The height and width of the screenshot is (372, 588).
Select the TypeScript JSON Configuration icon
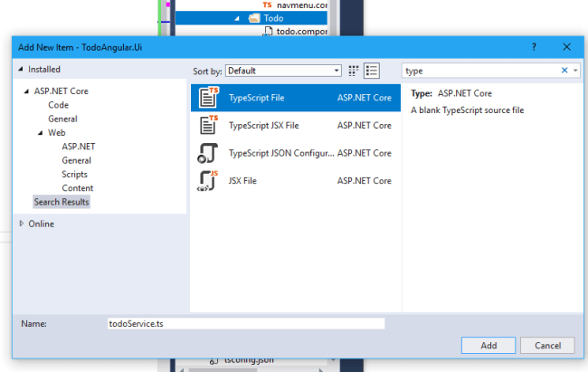pos(208,153)
